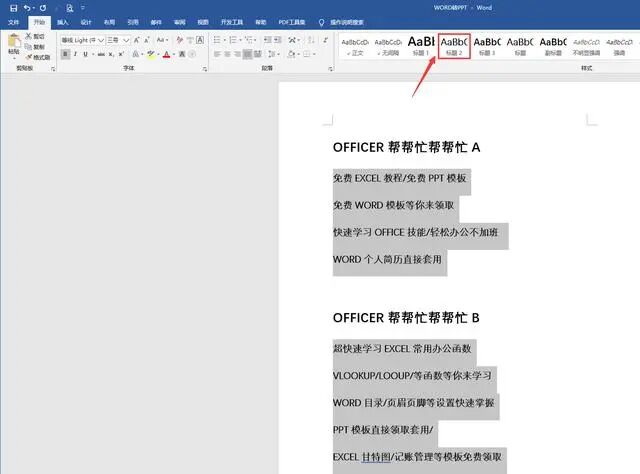Open the Line Spacing dropdown
640x474 pixels.
pos(273,54)
